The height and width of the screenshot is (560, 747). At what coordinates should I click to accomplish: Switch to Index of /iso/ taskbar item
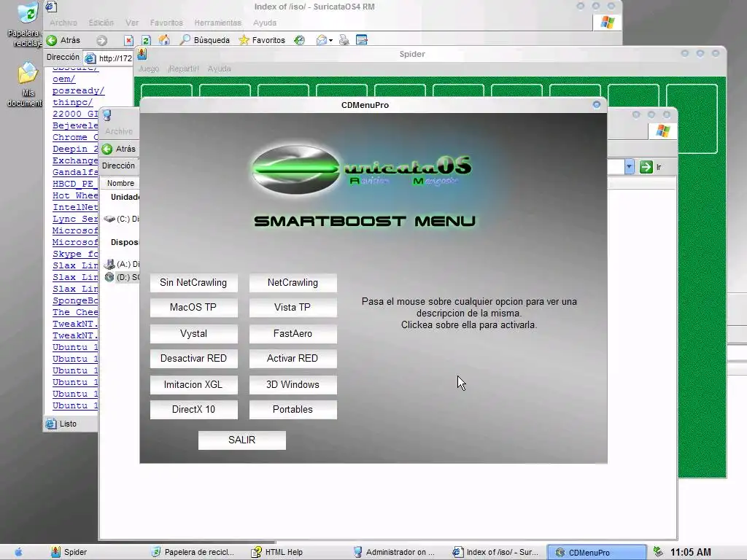(x=495, y=552)
